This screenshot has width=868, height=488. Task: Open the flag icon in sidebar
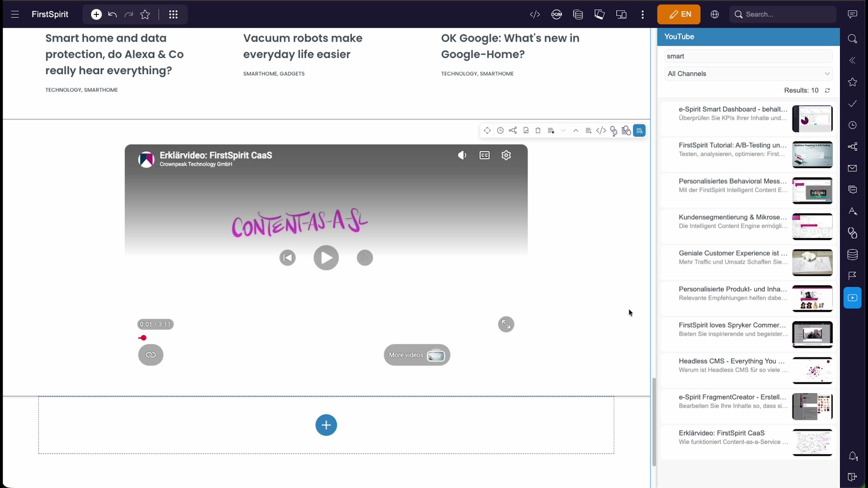click(853, 276)
